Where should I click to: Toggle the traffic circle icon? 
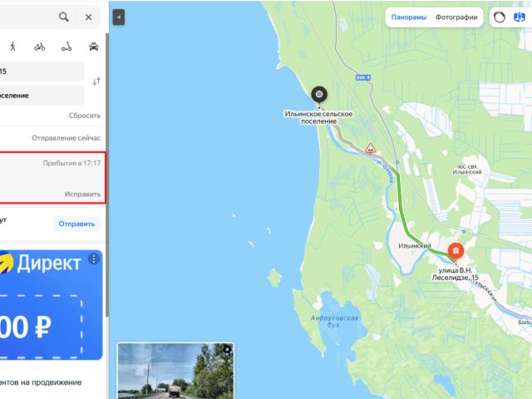tap(500, 17)
